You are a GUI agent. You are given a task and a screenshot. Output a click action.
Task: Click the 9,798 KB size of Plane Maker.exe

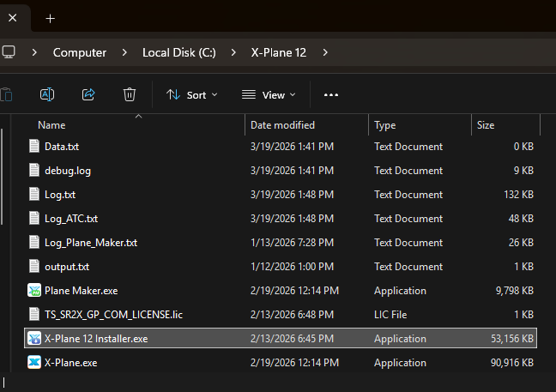(515, 291)
